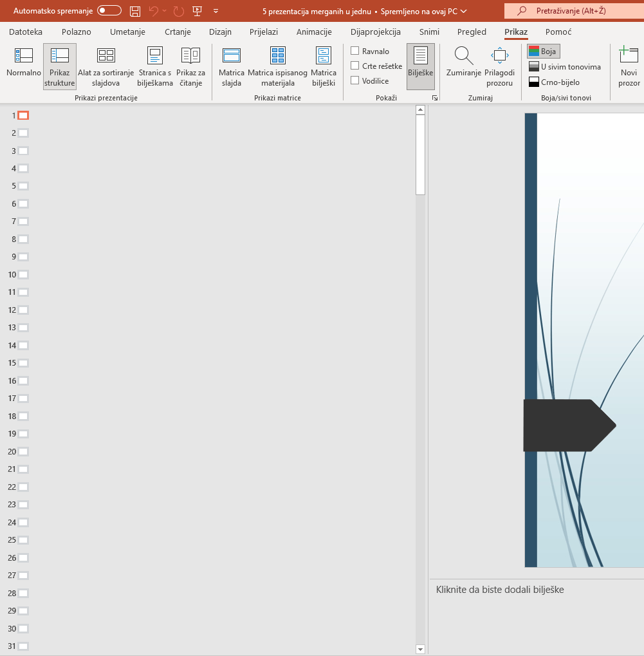Enable the Crte rešetke checkbox
The height and width of the screenshot is (656, 644).
tap(355, 66)
